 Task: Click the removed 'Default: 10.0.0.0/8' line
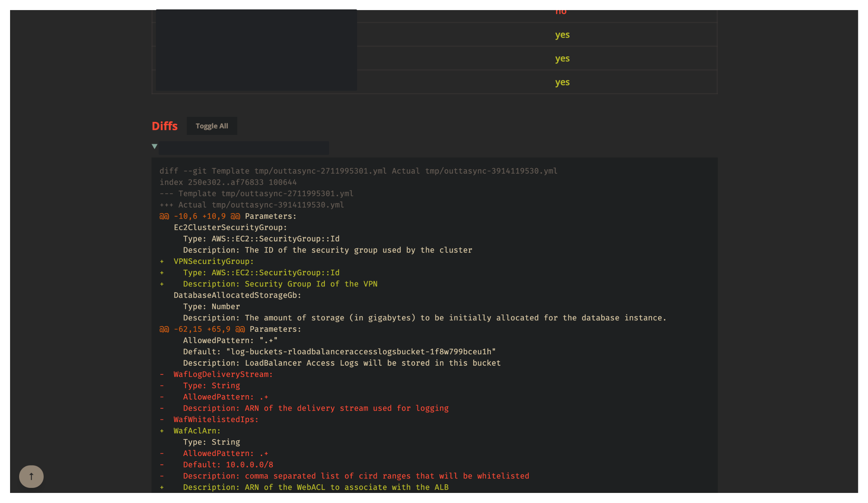pos(228,464)
